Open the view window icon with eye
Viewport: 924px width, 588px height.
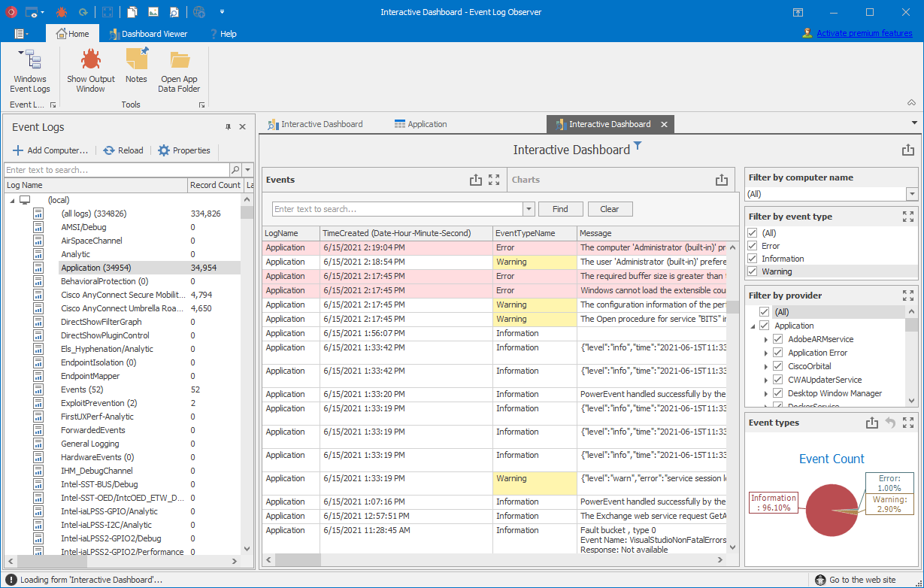(32, 12)
